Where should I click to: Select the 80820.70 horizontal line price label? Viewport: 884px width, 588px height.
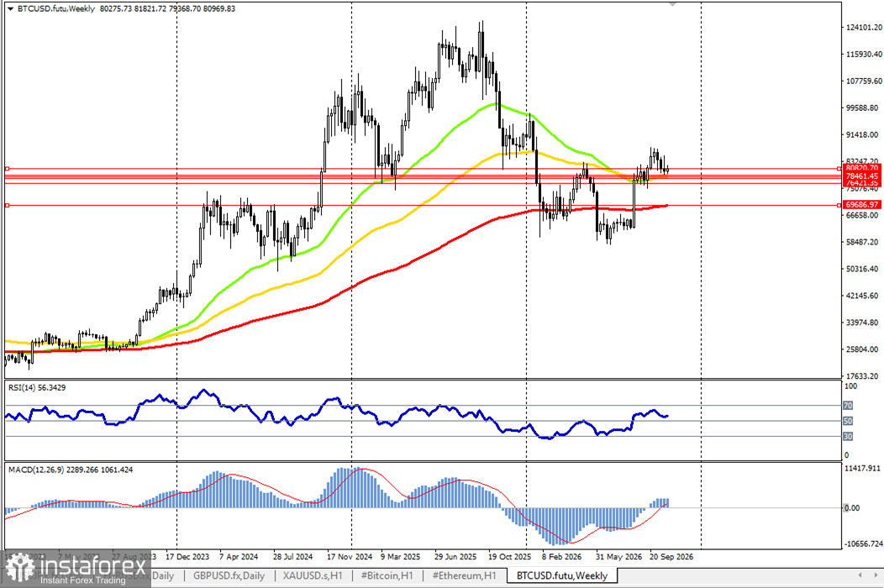tap(862, 168)
